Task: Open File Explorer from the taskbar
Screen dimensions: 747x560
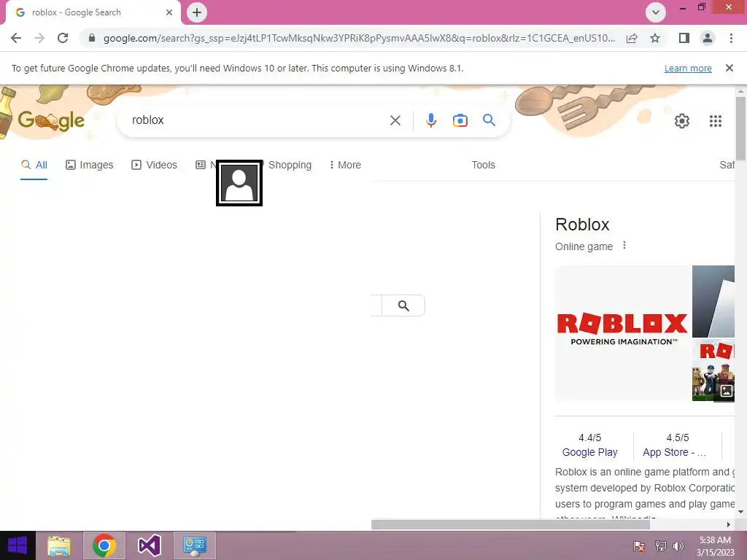Action: point(59,545)
